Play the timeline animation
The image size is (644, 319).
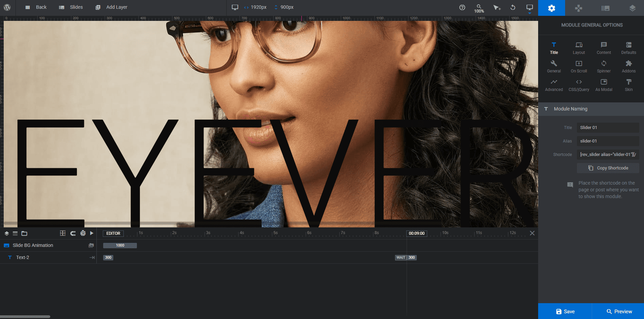(92, 233)
